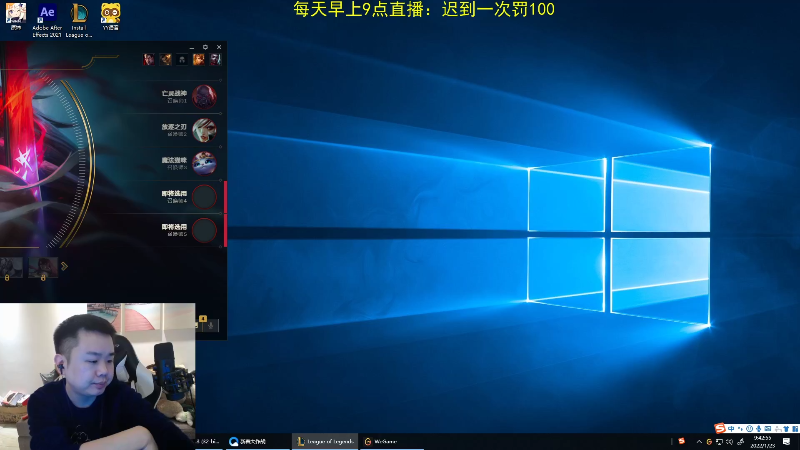This screenshot has height=450, width=800.
Task: Click the yellow number badge above the microphone
Action: click(203, 318)
